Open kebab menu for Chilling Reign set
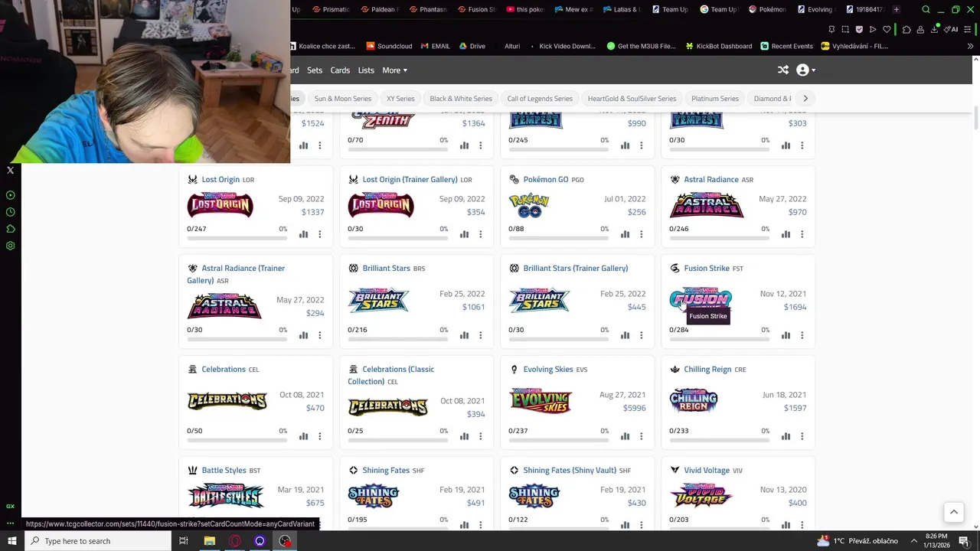Screen dimensions: 980x551 (x=802, y=436)
